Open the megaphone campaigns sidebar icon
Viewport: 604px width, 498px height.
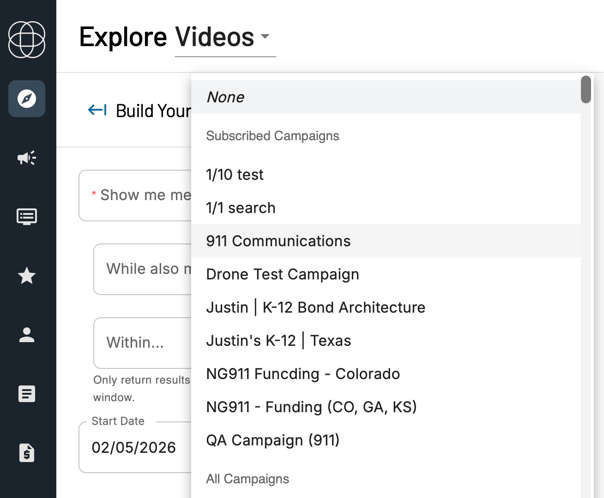click(27, 158)
